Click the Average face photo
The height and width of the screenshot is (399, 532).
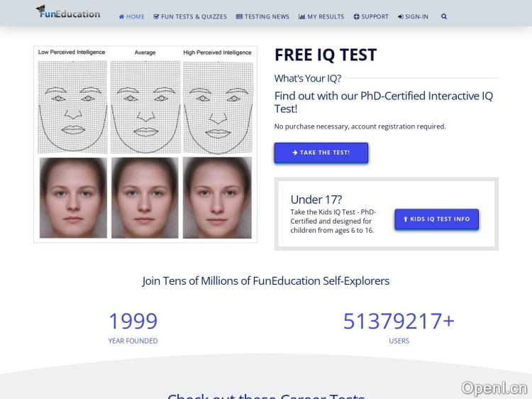[x=145, y=198]
